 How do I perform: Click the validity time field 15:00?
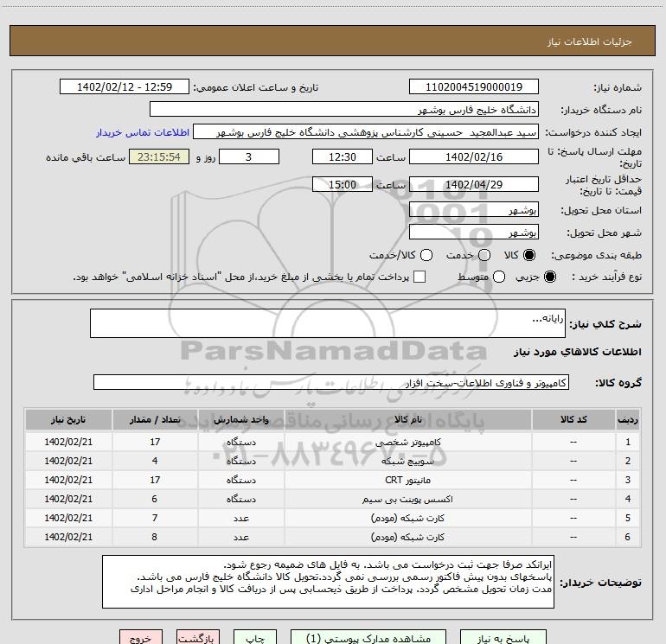pyautogui.click(x=343, y=184)
